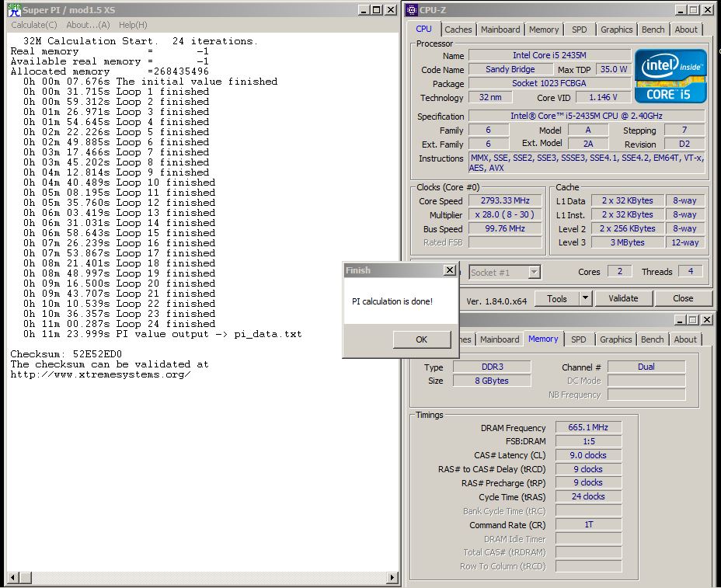Open the Socket #1 selection dropdown
This screenshot has width=721, height=588.
[x=534, y=272]
